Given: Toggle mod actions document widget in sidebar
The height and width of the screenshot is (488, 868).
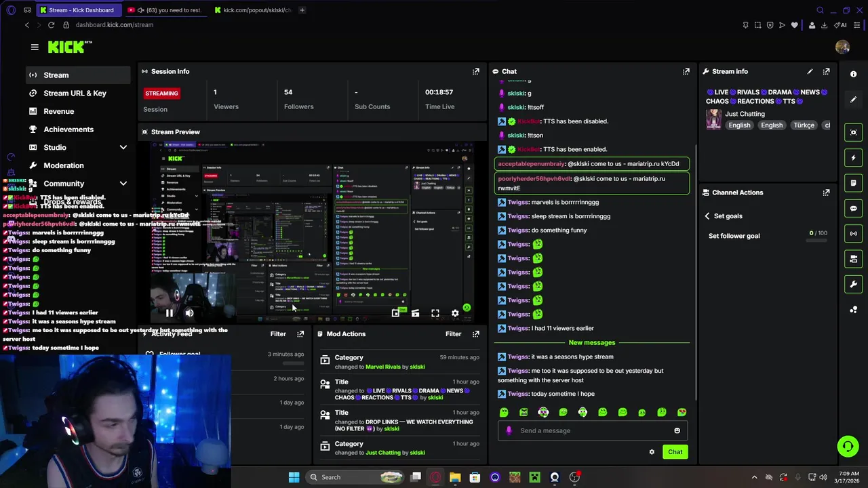Looking at the screenshot, I should coord(853,183).
